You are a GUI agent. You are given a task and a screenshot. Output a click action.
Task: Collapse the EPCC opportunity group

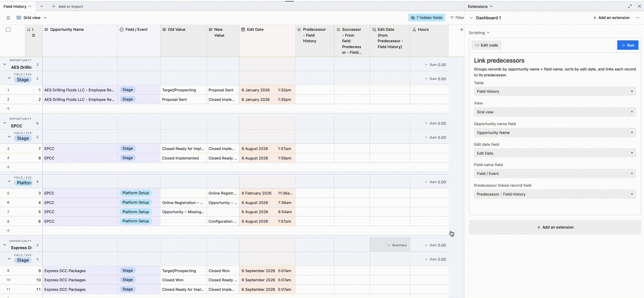click(x=5, y=123)
